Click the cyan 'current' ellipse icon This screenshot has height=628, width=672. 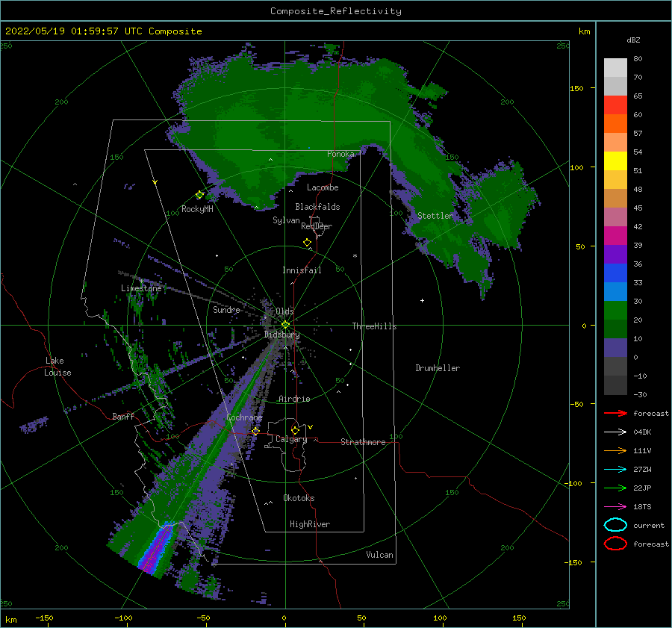(x=615, y=525)
